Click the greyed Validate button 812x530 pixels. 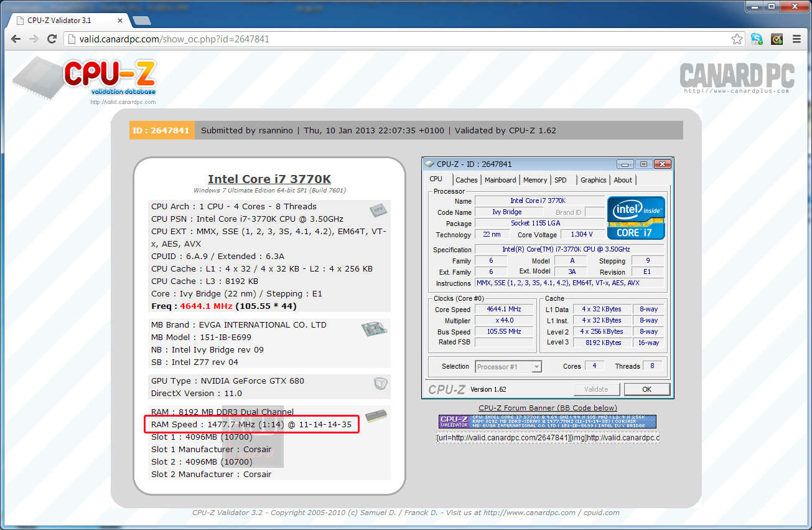[x=596, y=389]
